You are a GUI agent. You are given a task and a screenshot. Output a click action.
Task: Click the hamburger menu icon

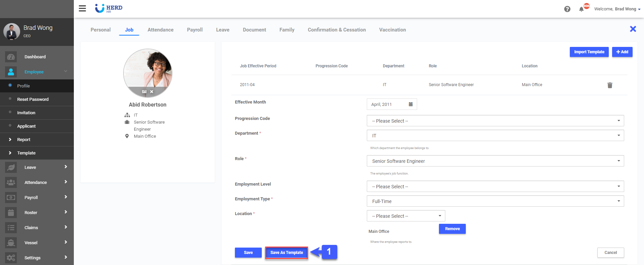tap(82, 8)
